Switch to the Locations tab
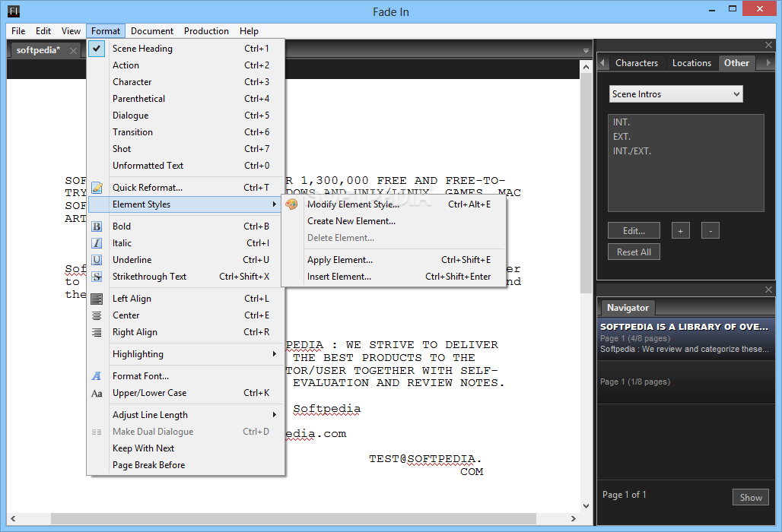 pyautogui.click(x=691, y=63)
